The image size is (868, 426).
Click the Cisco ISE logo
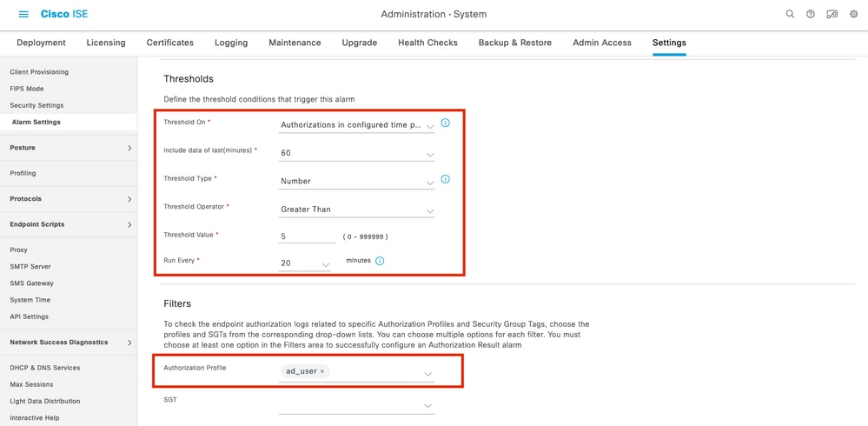[x=64, y=15]
